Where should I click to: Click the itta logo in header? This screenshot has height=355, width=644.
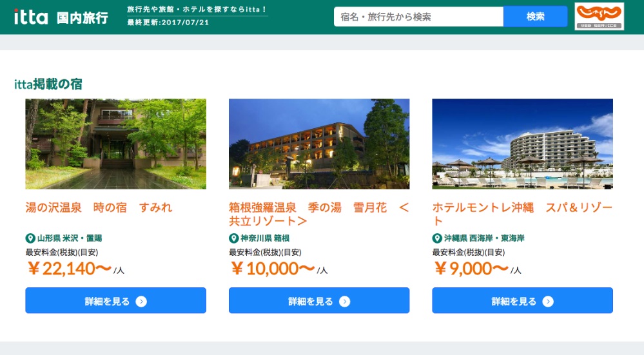(x=31, y=17)
